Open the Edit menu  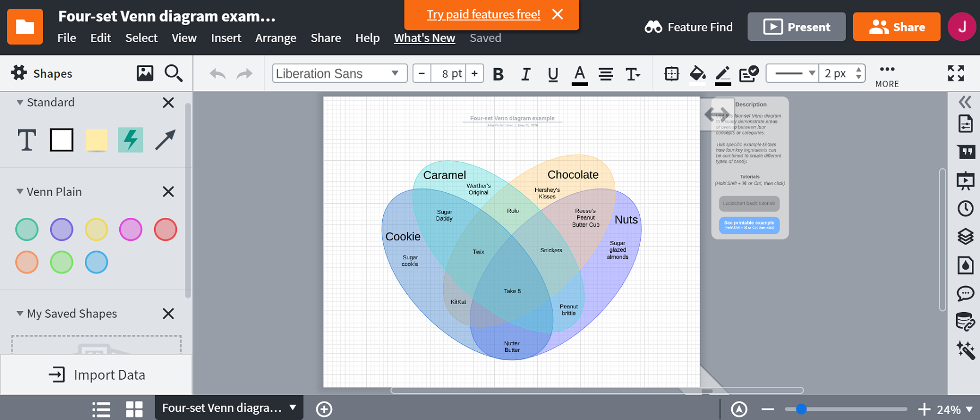coord(101,38)
